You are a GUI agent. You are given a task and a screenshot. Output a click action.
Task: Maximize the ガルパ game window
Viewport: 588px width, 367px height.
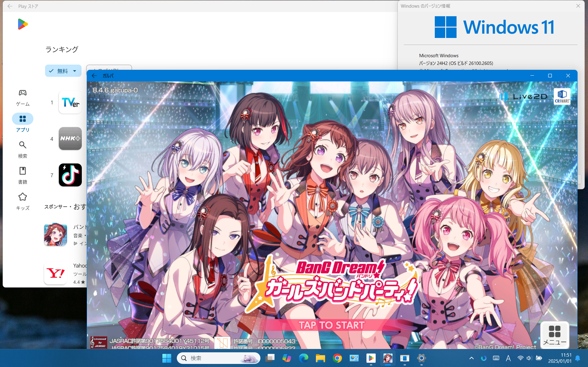click(x=550, y=76)
